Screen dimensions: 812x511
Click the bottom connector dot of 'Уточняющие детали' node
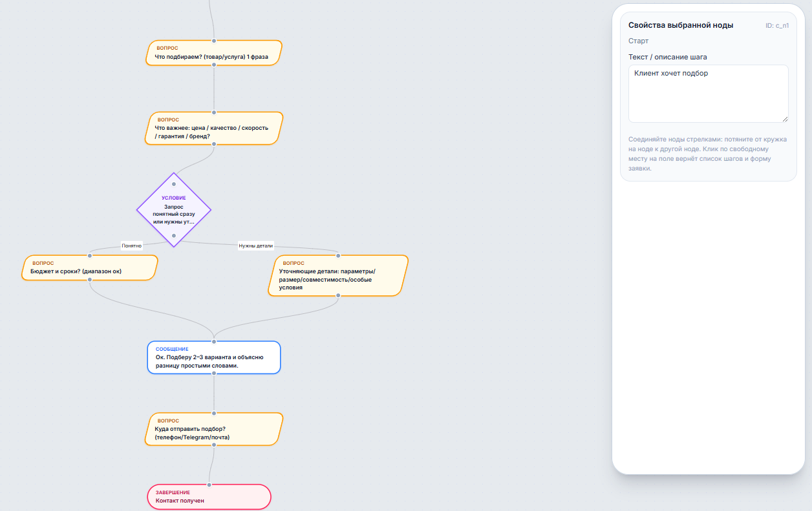337,296
